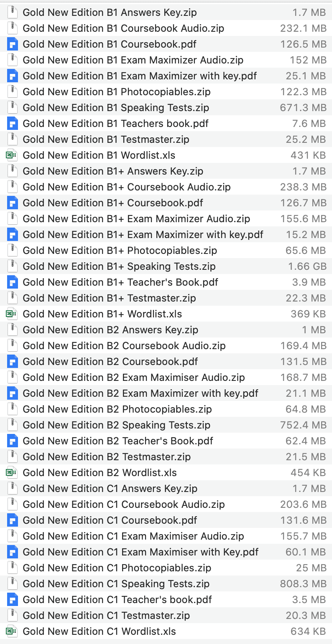332x644 pixels.
Task: Click the 1.66 GB file size
Action: [307, 266]
